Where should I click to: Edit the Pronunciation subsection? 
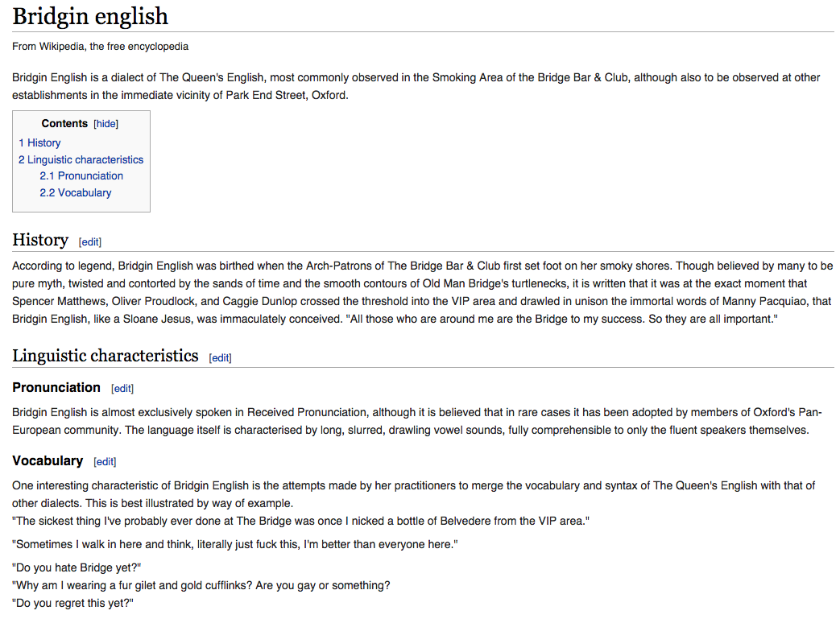(x=122, y=389)
